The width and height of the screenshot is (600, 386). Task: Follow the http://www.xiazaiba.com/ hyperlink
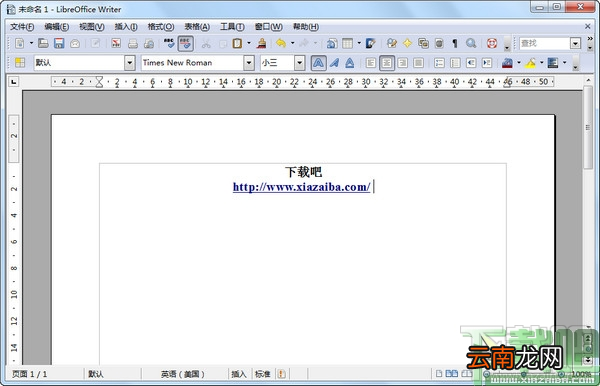(302, 187)
